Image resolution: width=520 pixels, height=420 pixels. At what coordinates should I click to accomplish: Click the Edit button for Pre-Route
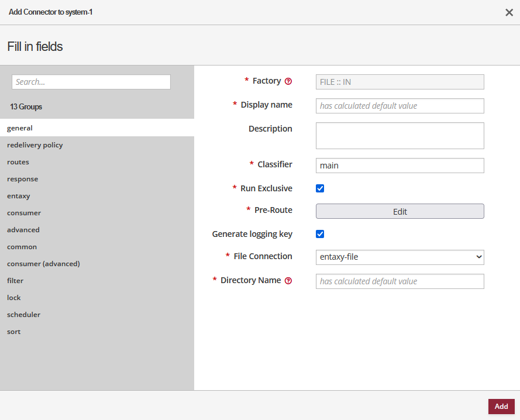(400, 211)
